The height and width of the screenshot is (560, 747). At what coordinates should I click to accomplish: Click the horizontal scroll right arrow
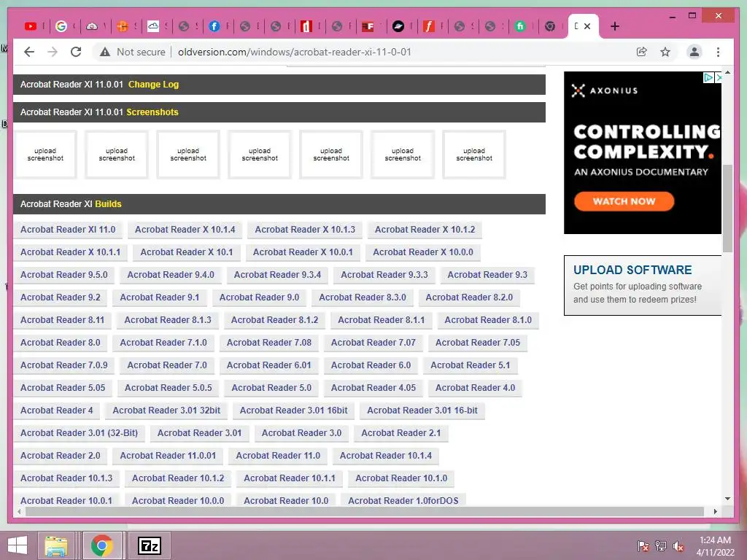715,511
